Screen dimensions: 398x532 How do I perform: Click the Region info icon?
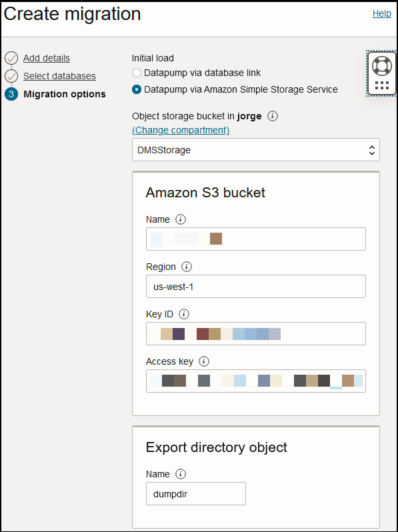click(x=187, y=267)
